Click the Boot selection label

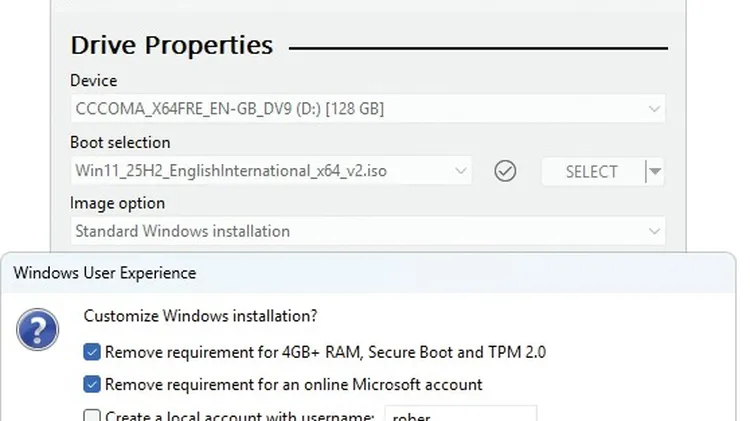pos(120,143)
